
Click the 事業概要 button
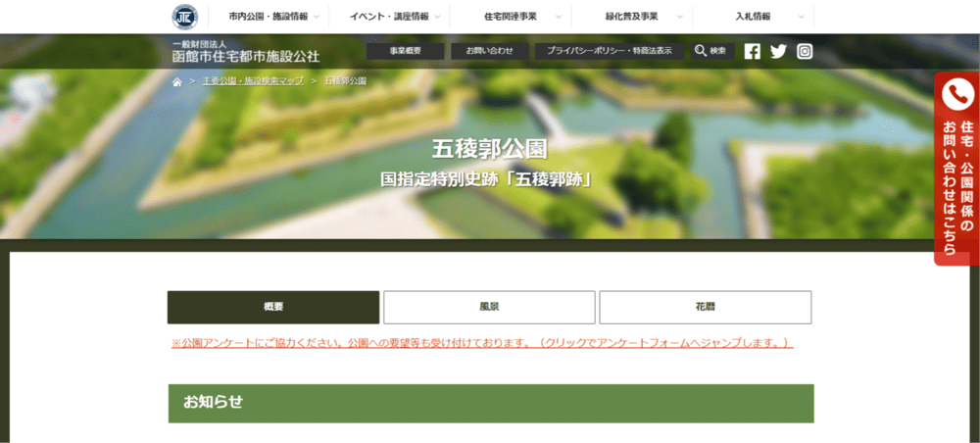pyautogui.click(x=405, y=51)
